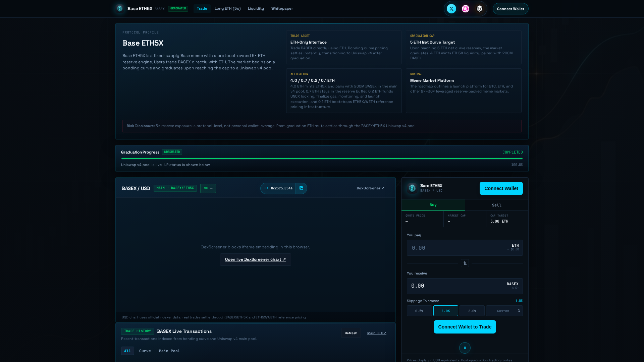Open the Uniswap unicorn icon link
644x362 pixels.
point(466,9)
